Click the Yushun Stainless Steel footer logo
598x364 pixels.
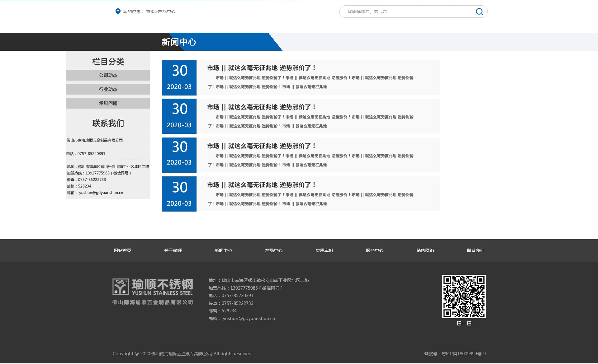pyautogui.click(x=153, y=292)
